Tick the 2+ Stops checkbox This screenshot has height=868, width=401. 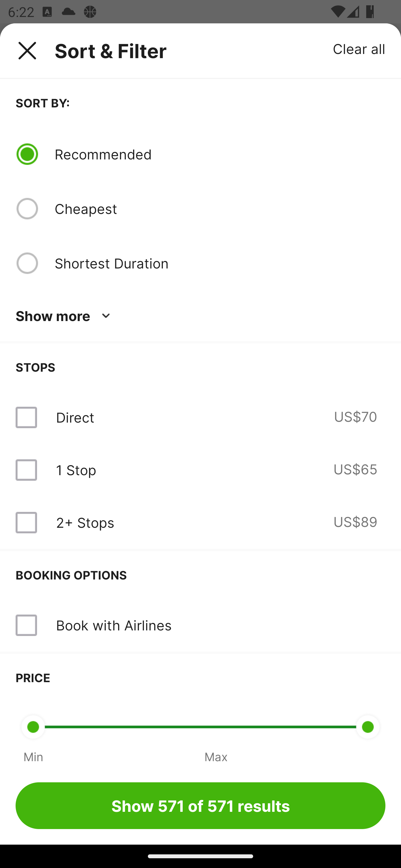pyautogui.click(x=26, y=523)
